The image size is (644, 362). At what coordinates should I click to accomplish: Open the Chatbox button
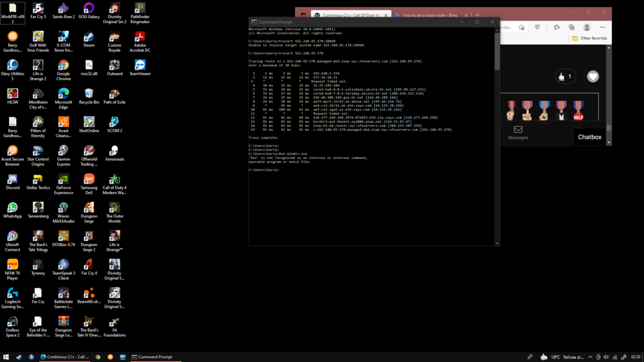pos(589,137)
